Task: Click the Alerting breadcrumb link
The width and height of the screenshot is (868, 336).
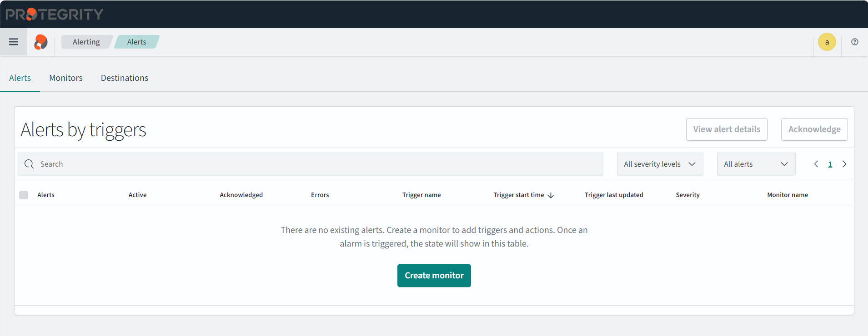Action: coord(86,42)
